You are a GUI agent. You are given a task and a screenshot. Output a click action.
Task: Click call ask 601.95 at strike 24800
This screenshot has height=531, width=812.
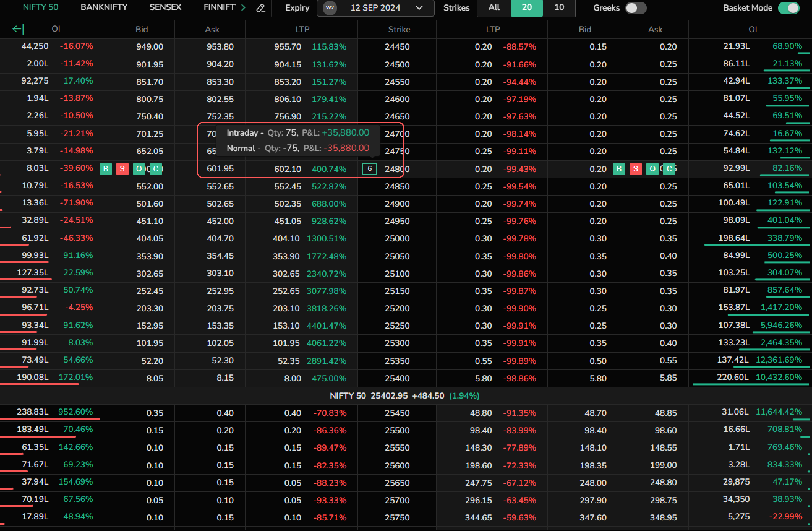(220, 169)
